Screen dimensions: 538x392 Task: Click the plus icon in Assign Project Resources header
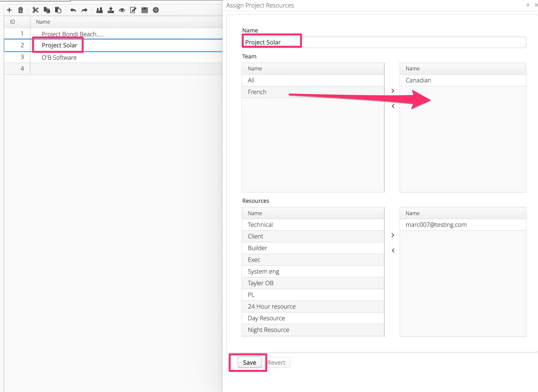coord(528,5)
